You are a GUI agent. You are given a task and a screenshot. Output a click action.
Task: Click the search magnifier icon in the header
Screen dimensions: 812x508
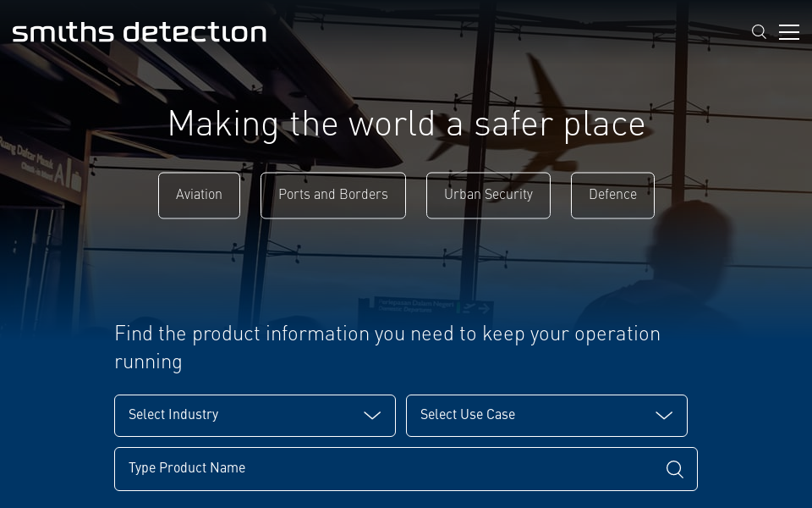pos(759,31)
